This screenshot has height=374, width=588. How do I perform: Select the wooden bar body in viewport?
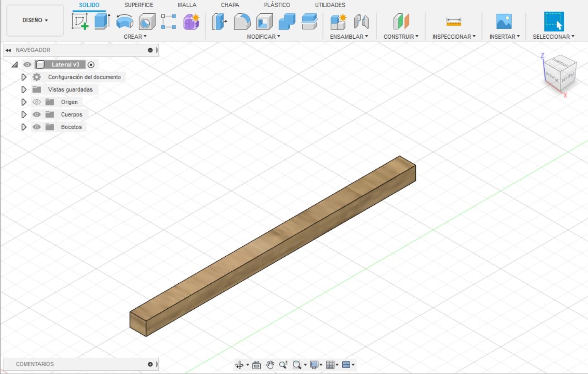(x=273, y=246)
